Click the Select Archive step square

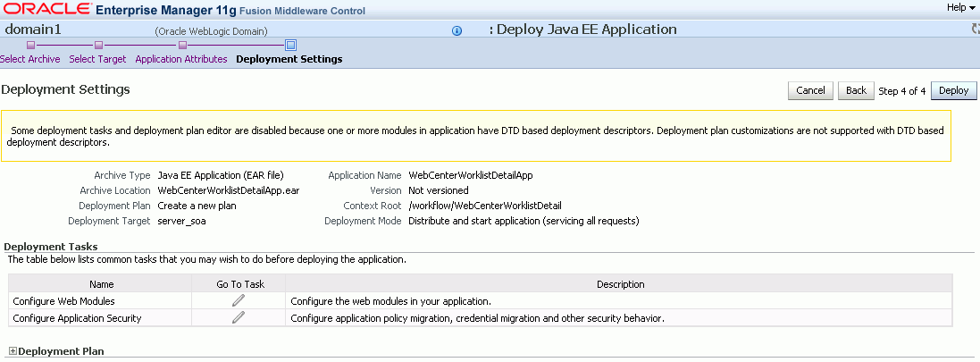[x=30, y=45]
